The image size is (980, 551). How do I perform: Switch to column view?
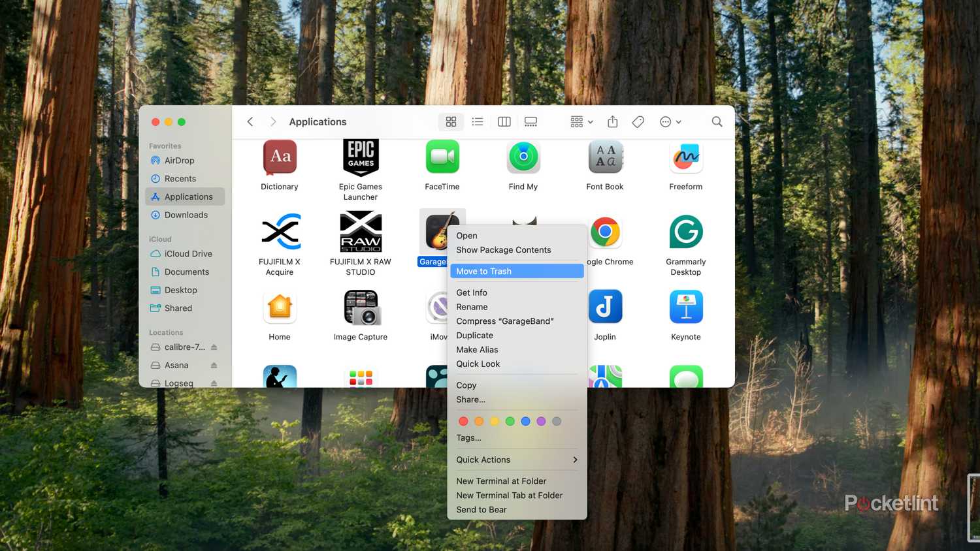[x=504, y=122]
